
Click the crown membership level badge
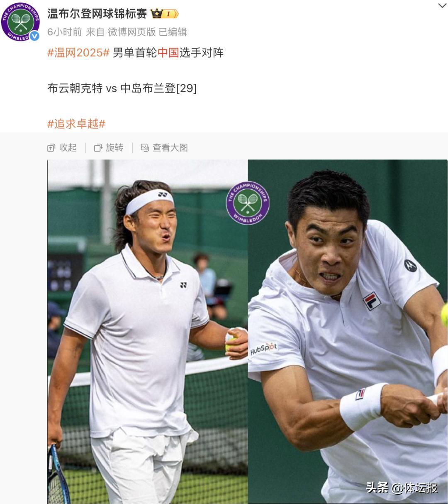pyautogui.click(x=164, y=14)
